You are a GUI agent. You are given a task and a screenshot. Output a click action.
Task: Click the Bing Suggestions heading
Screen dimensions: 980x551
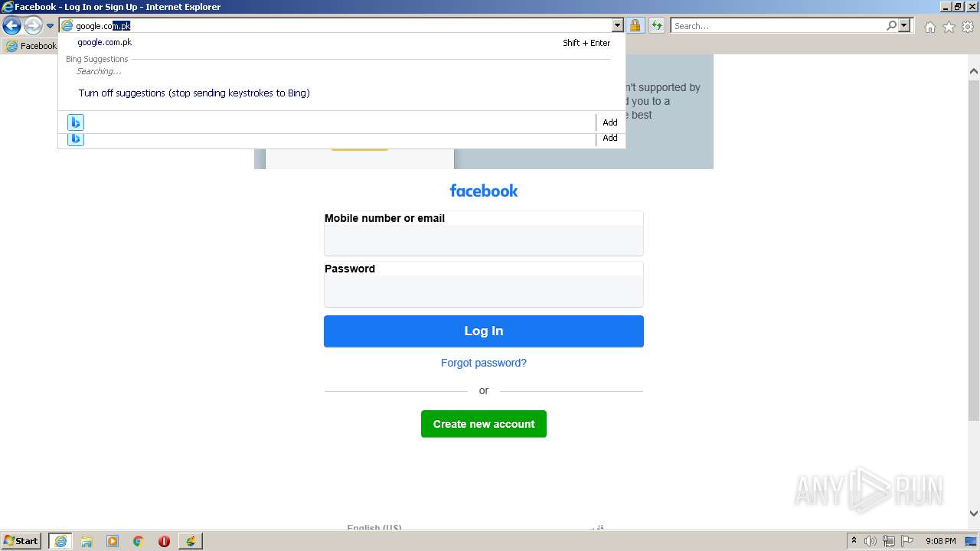pyautogui.click(x=96, y=59)
